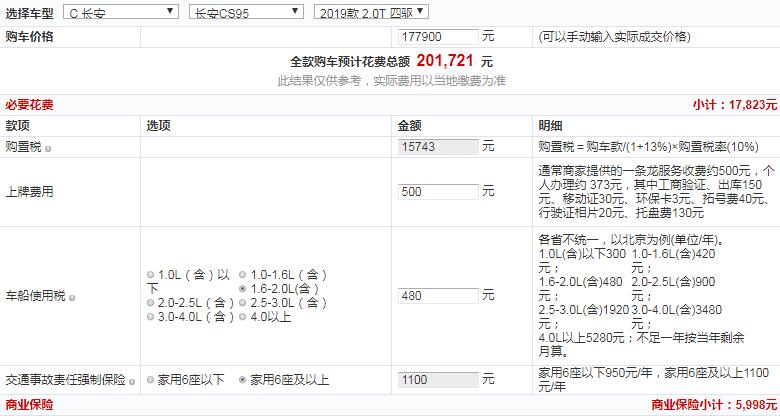The image size is (780, 416).
Task: Click the 必要花费 section header
Action: point(29,105)
